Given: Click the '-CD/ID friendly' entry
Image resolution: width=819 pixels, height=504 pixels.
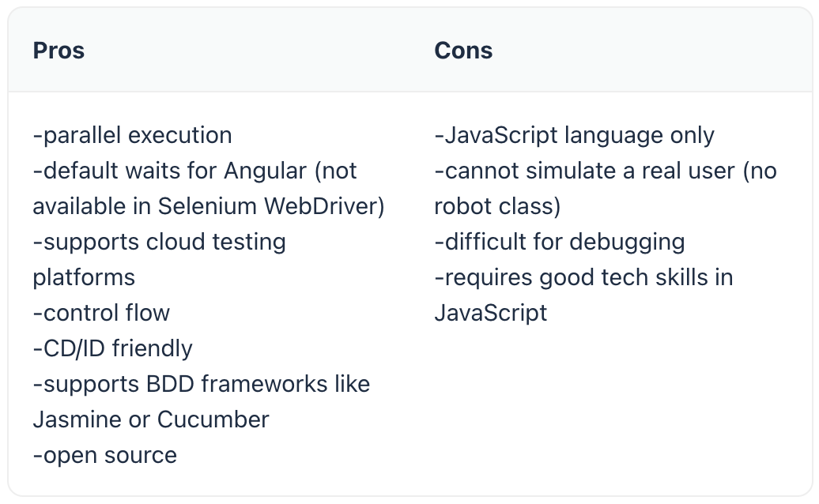Looking at the screenshot, I should [113, 348].
